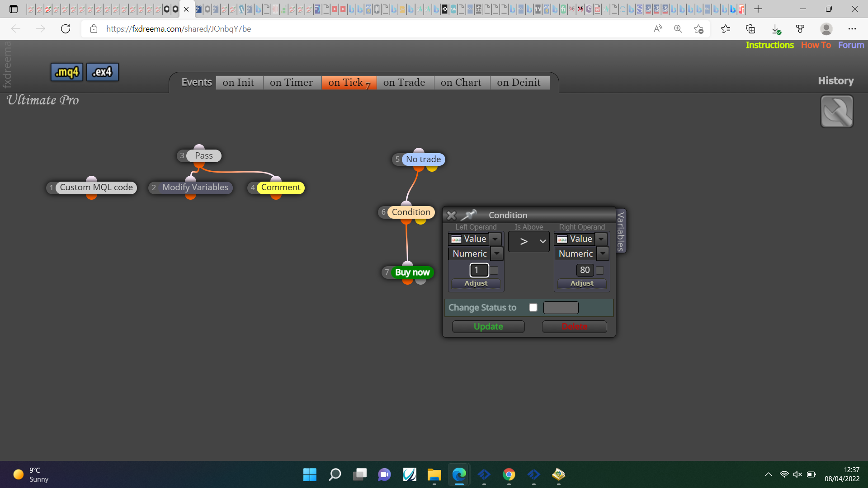The width and height of the screenshot is (868, 488).
Task: Focus the right operand value field showing 80
Action: pos(585,270)
